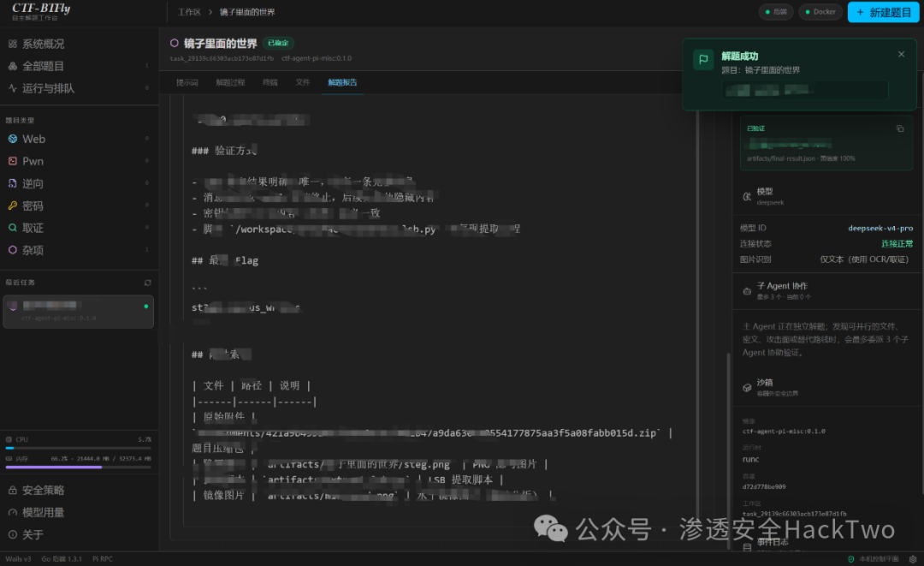
Task: Click the ### 验证方式 heading in report
Action: point(224,151)
